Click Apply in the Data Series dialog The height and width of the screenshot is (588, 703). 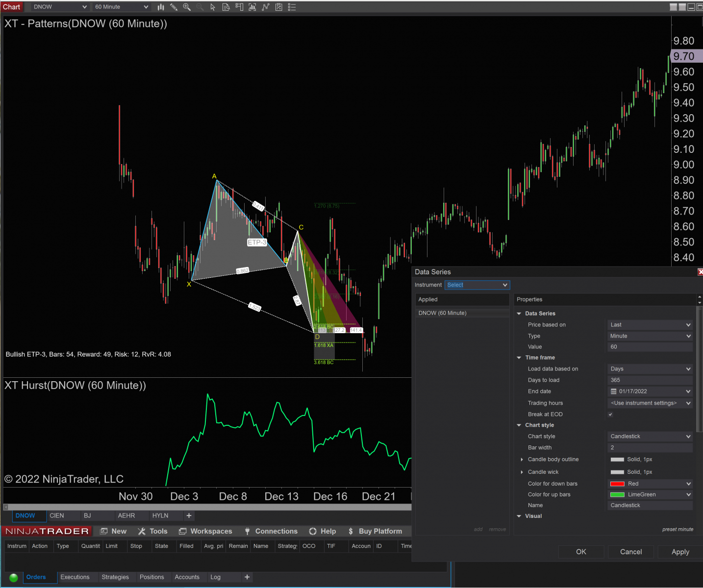(x=680, y=552)
